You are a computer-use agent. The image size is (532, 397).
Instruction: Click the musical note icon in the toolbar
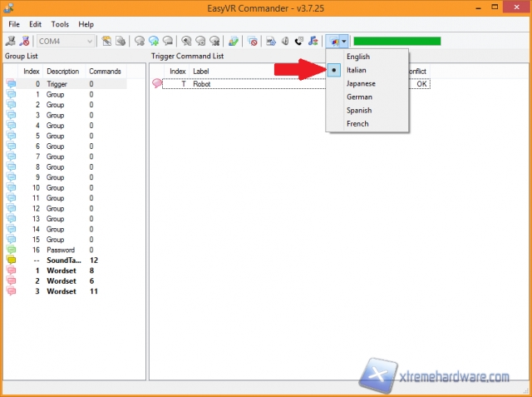(313, 41)
